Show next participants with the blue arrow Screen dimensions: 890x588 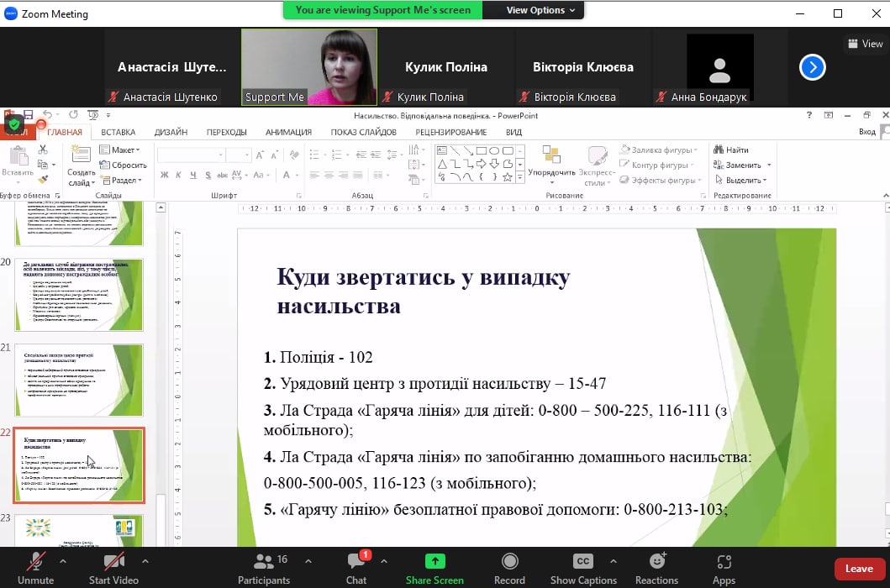coord(812,67)
